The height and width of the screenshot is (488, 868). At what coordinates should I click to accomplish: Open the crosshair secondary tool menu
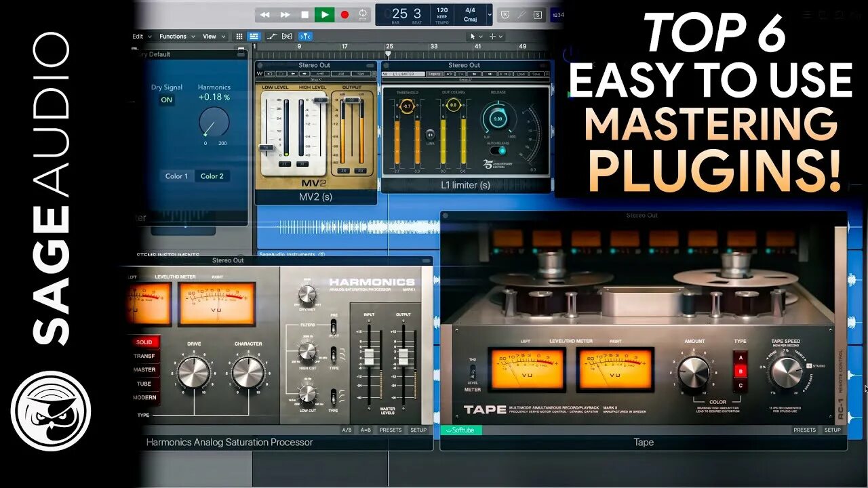tap(496, 37)
